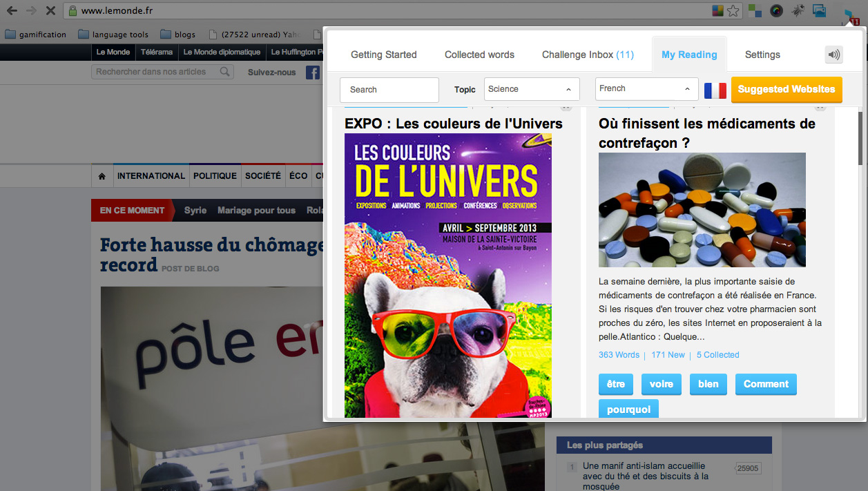Viewport: 868px width, 491px height.
Task: Open the Le Monde diplomatique link
Action: point(222,52)
